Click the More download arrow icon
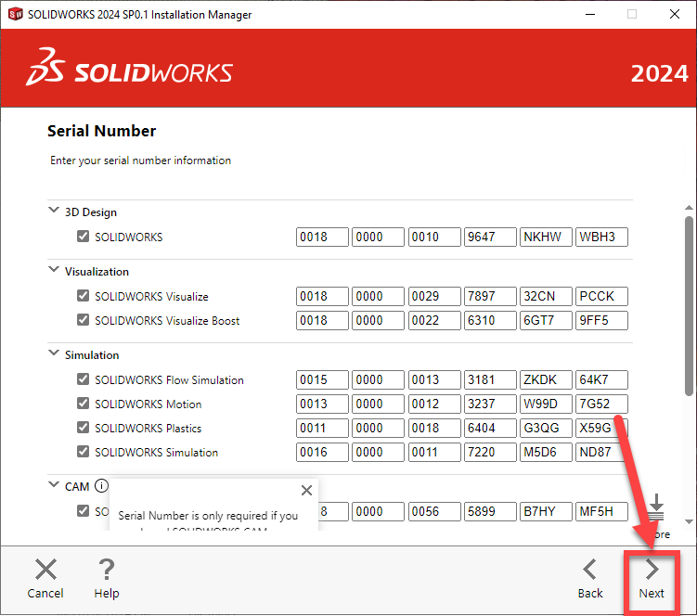This screenshot has width=697, height=616. (656, 507)
